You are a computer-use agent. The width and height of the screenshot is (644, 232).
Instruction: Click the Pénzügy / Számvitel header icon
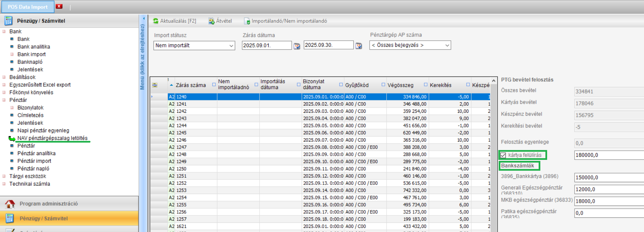click(x=8, y=21)
